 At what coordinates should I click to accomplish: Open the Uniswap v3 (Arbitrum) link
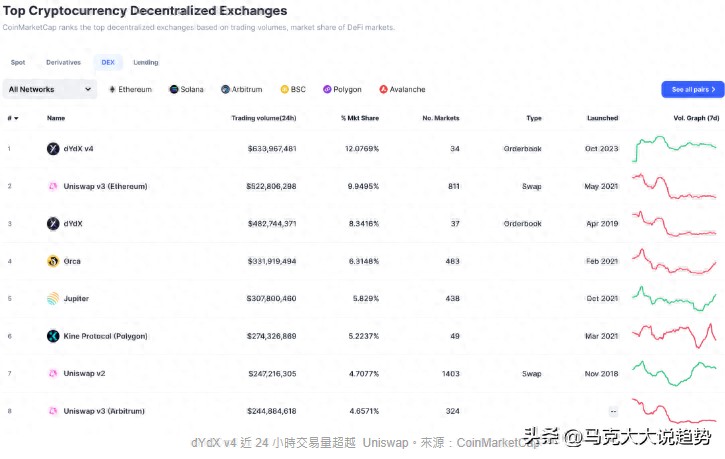click(104, 411)
